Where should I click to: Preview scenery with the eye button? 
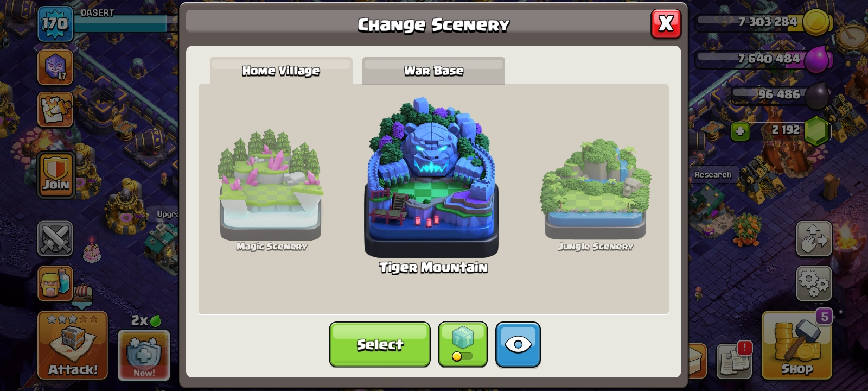(x=518, y=344)
